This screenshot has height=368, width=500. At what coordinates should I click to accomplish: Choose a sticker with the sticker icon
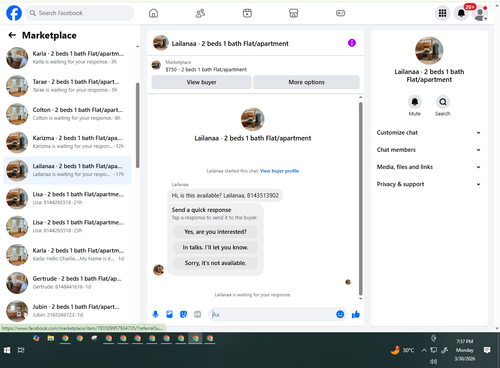[x=183, y=314]
